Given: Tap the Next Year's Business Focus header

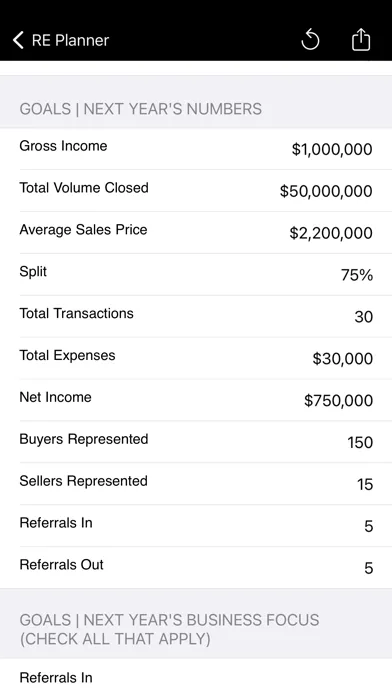Looking at the screenshot, I should coord(169,629).
